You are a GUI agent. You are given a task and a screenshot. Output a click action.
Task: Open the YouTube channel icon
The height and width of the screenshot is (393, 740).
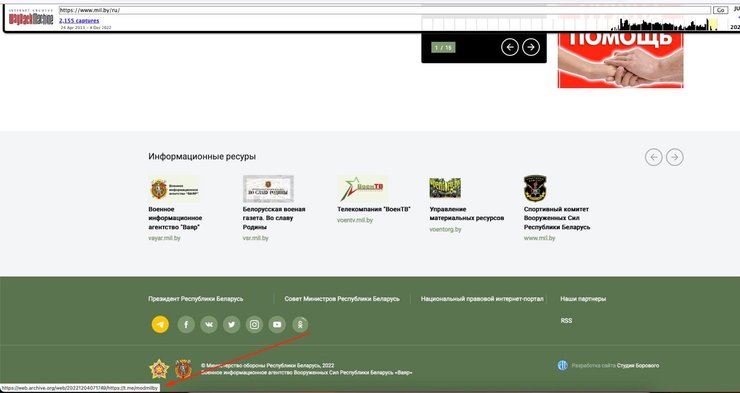pos(277,325)
